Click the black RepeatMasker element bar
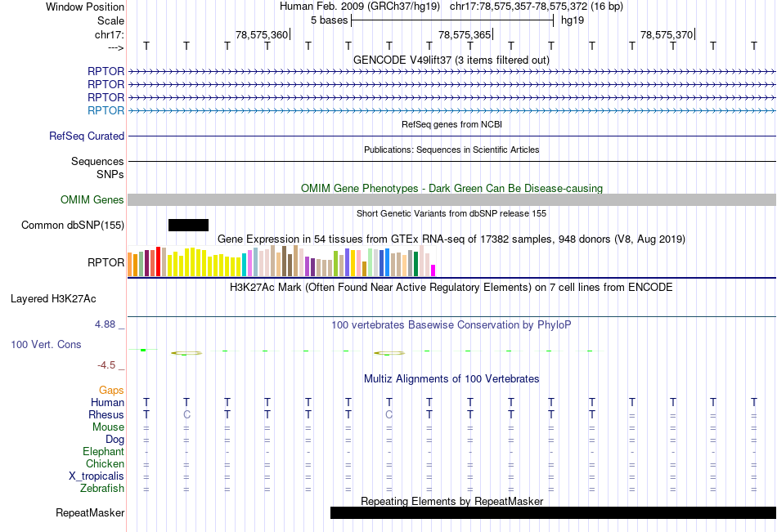Image resolution: width=777 pixels, height=532 pixels. [x=553, y=512]
